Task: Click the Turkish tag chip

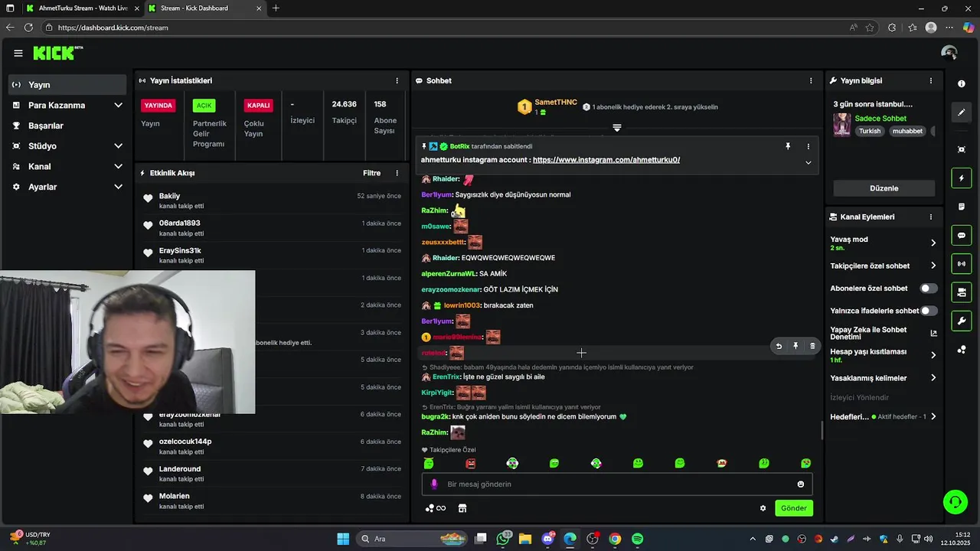Action: point(870,131)
